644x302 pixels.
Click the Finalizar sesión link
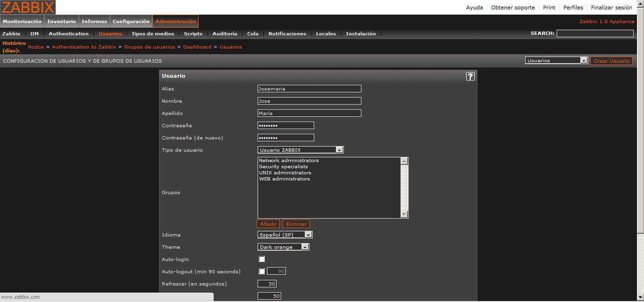[x=611, y=8]
